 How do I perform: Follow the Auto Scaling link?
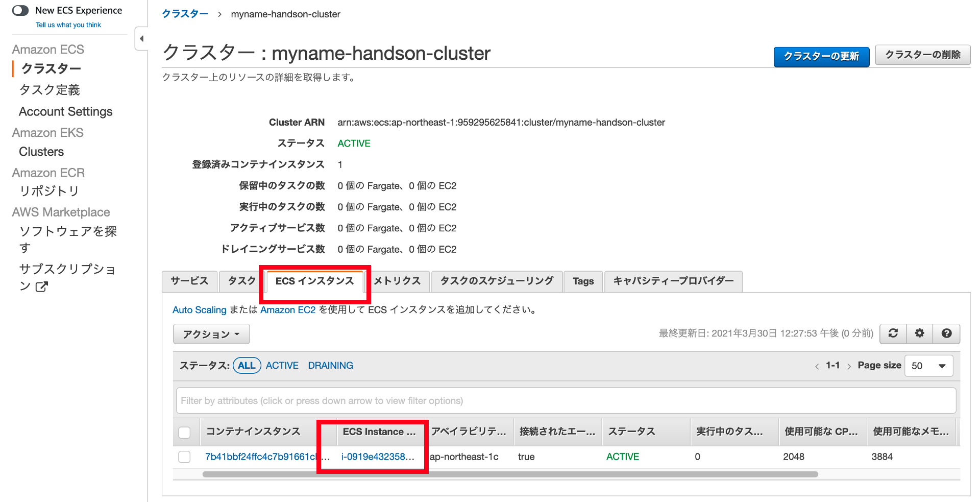199,310
